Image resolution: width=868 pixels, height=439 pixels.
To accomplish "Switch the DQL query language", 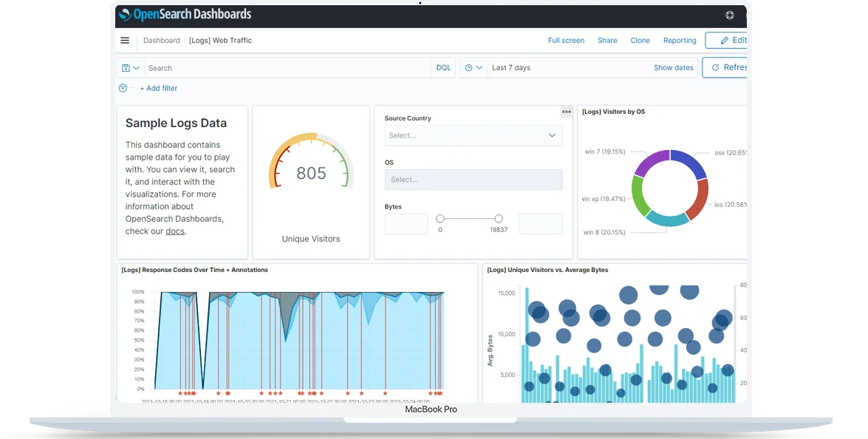I will (443, 68).
